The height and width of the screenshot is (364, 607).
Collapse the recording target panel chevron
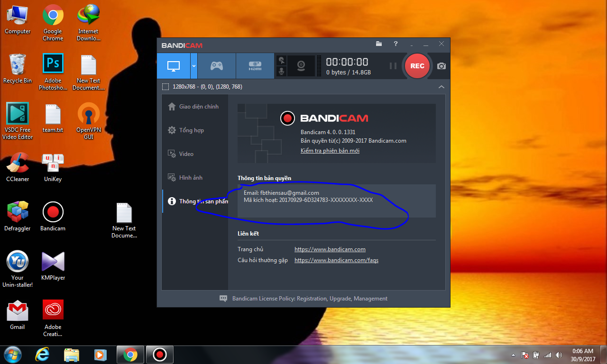click(441, 87)
